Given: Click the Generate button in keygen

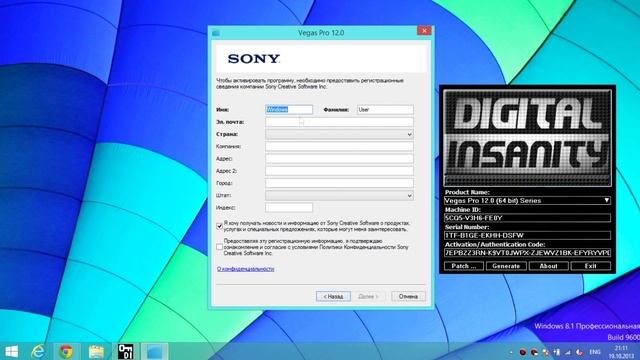Looking at the screenshot, I should (506, 266).
